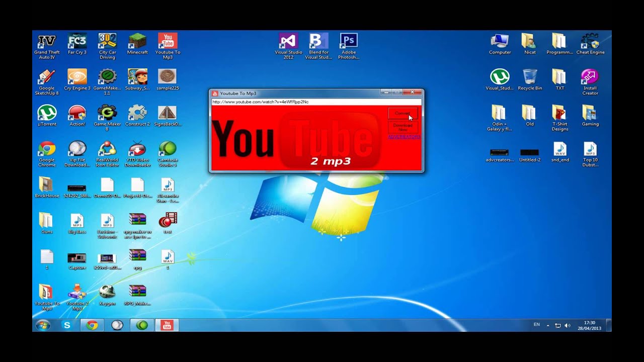Click the Convert button in Youtube To Mp3
Viewport: 644px width, 362px height.
click(403, 114)
